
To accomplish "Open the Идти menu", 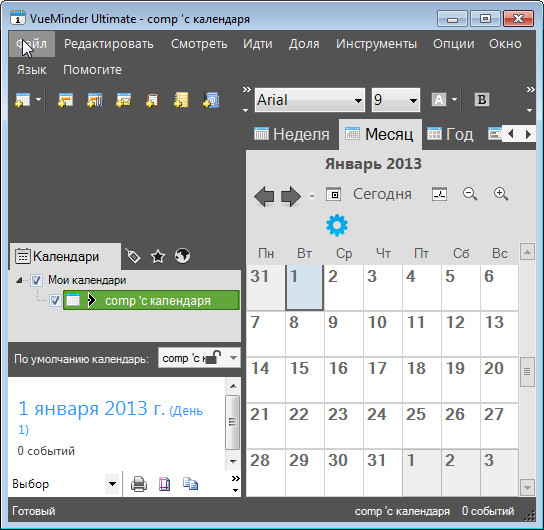I will (x=257, y=44).
